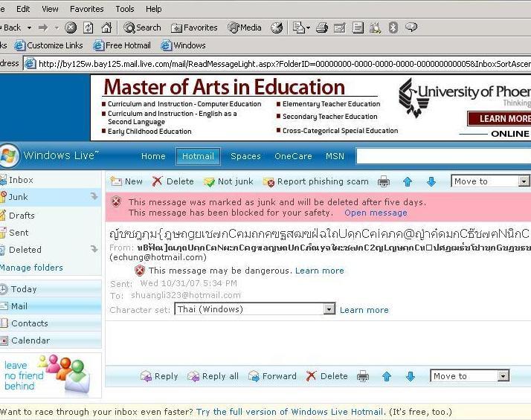The image size is (531, 420).
Task: Open the Favorites menu in menu bar
Action: point(86,9)
